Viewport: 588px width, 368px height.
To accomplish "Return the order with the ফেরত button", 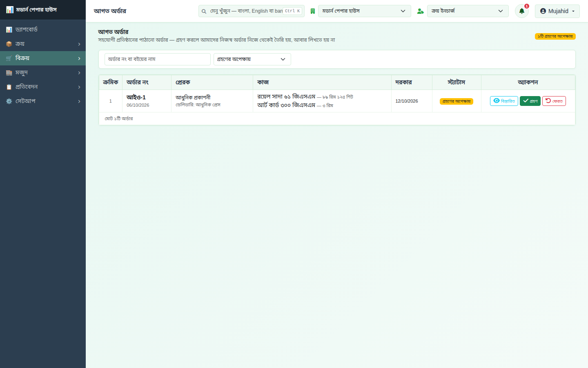I will [x=554, y=101].
